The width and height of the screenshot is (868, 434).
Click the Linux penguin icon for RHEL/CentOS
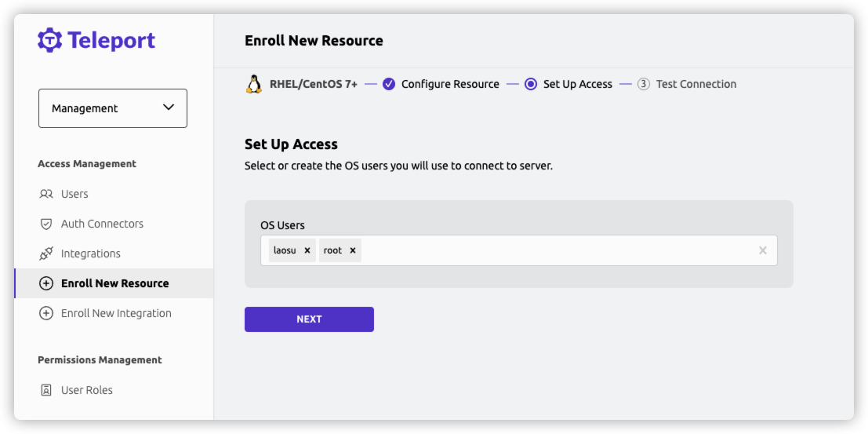point(254,84)
